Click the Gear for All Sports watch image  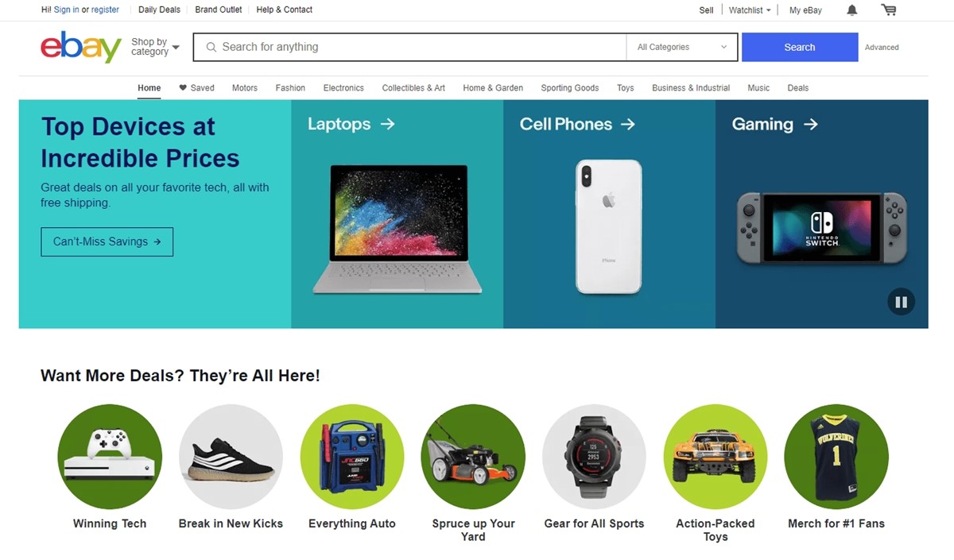coord(594,457)
